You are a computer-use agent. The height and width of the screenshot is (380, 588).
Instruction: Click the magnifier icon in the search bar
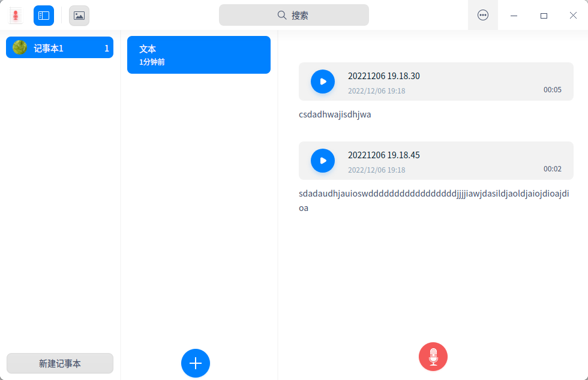[x=281, y=15]
